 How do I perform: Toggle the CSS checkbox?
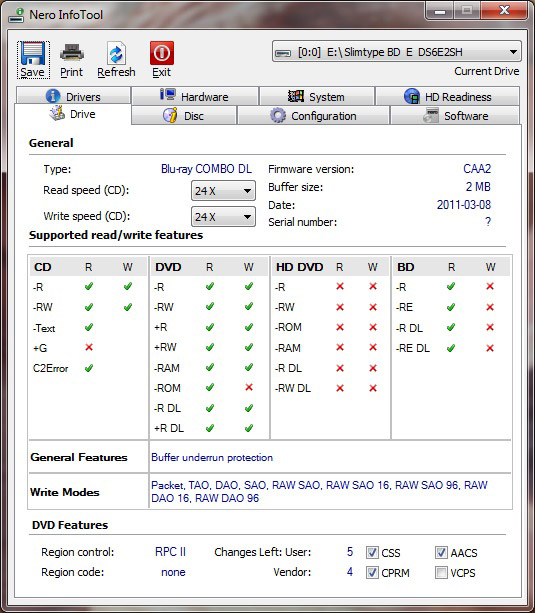tap(372, 552)
